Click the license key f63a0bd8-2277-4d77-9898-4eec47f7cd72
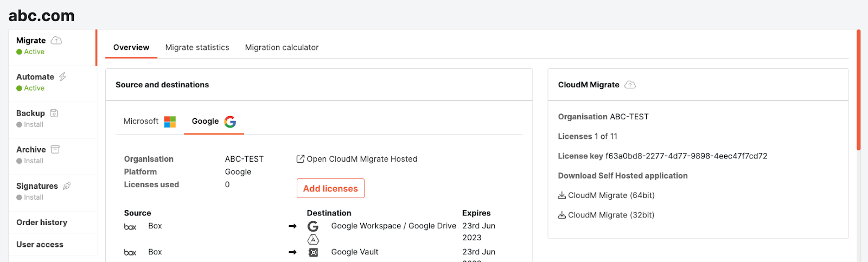Screen dimensions: 868x262 pos(686,156)
